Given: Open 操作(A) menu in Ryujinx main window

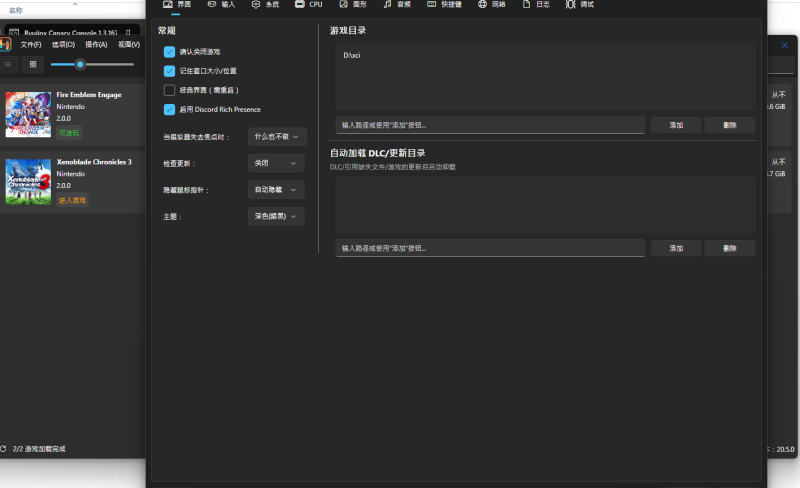Looking at the screenshot, I should [x=96, y=45].
